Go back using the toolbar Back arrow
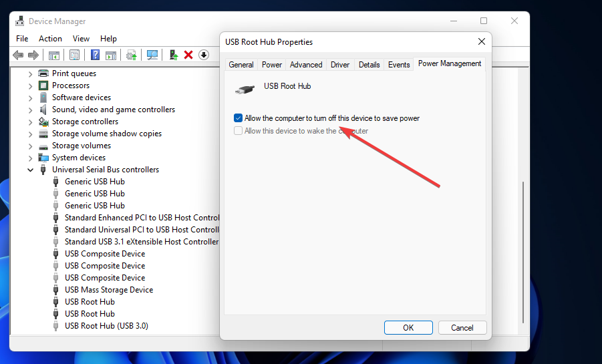Viewport: 602px width, 364px height. tap(18, 55)
